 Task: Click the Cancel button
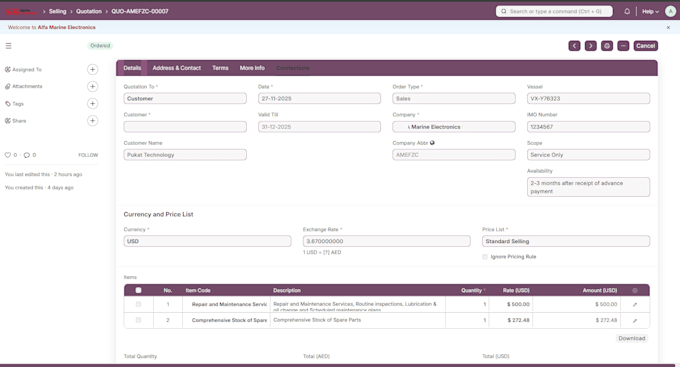pyautogui.click(x=645, y=46)
